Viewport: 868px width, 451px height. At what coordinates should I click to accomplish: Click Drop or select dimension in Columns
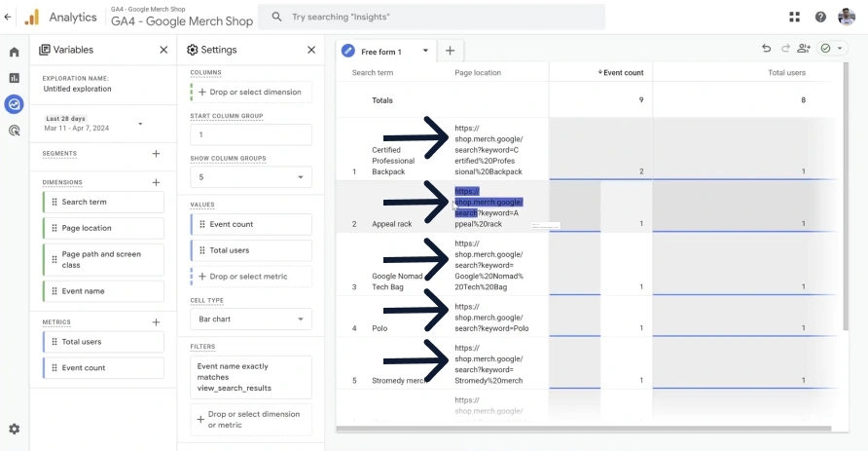(x=251, y=92)
